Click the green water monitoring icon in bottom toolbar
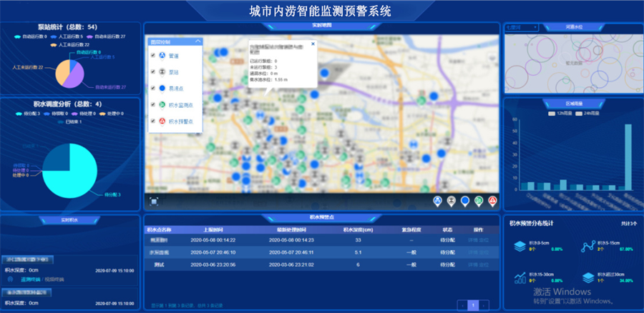 pyautogui.click(x=479, y=201)
